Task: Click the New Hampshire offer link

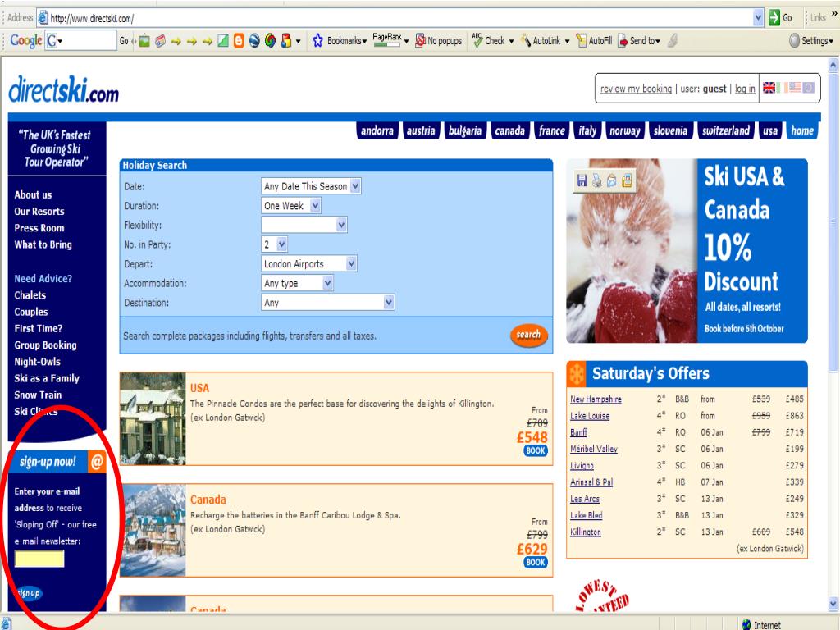Action: 596,399
